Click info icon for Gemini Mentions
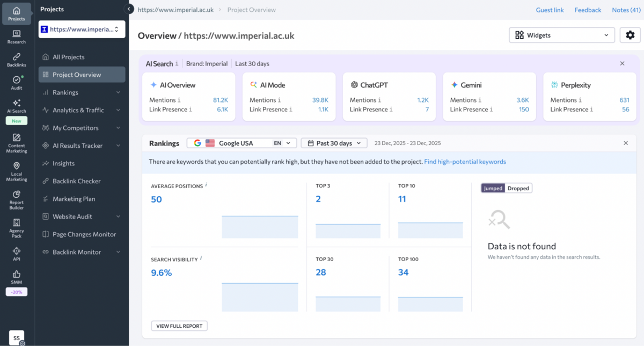The height and width of the screenshot is (346, 644). (480, 100)
